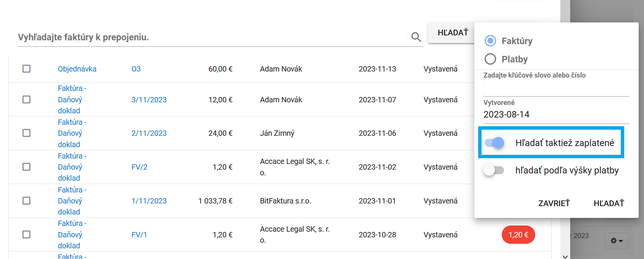Image resolution: width=644 pixels, height=259 pixels.
Task: Click the magnifying glass search icon
Action: [416, 37]
